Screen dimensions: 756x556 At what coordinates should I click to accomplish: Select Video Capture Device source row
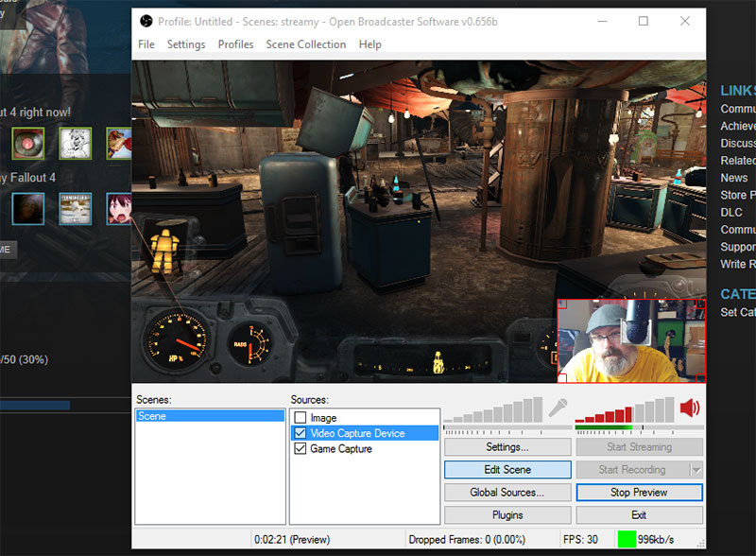pos(365,433)
